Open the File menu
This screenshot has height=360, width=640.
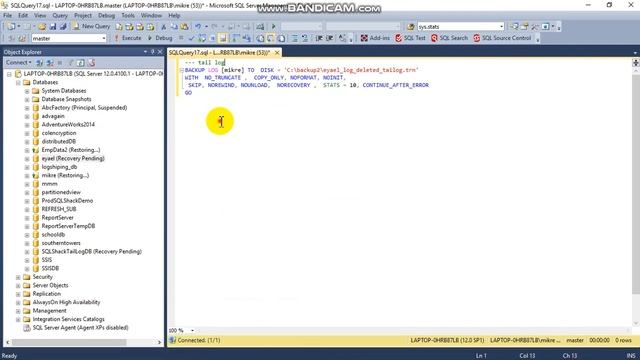coord(7,16)
